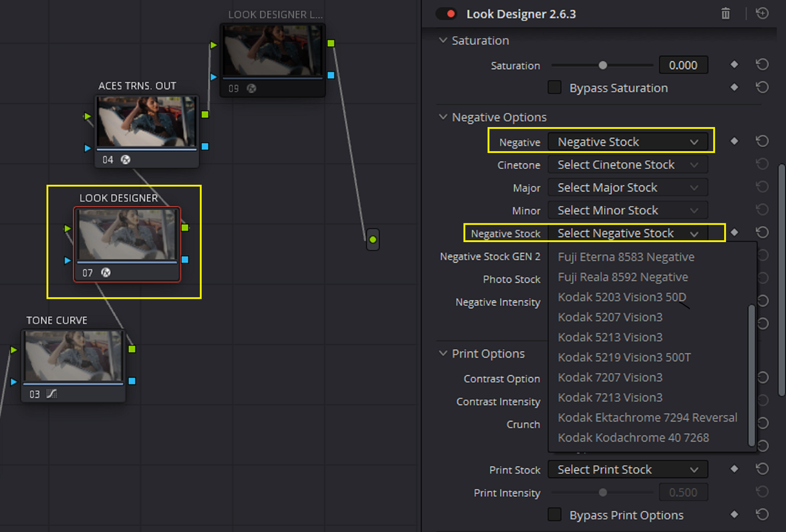Open the Select Cinetone Stock dropdown
The height and width of the screenshot is (532, 786).
(628, 164)
